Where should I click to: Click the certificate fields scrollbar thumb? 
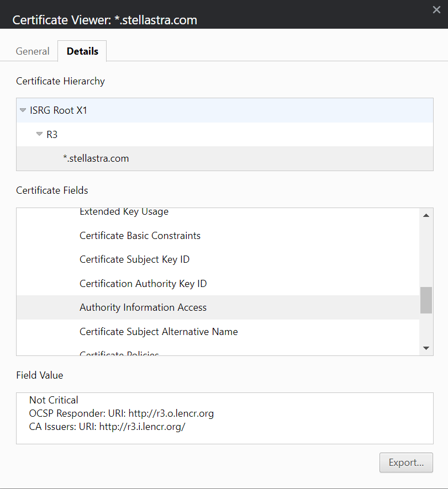click(426, 300)
